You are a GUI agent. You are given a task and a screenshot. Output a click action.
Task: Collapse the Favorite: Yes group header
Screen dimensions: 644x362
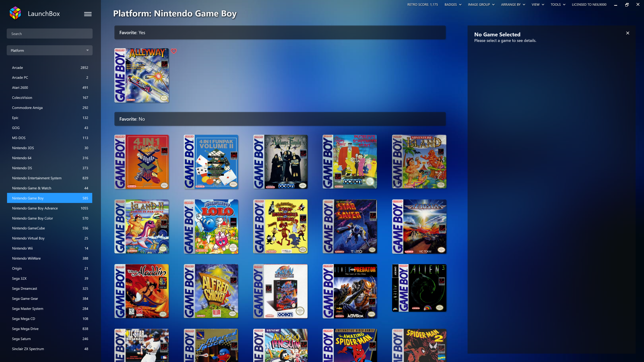tap(280, 33)
